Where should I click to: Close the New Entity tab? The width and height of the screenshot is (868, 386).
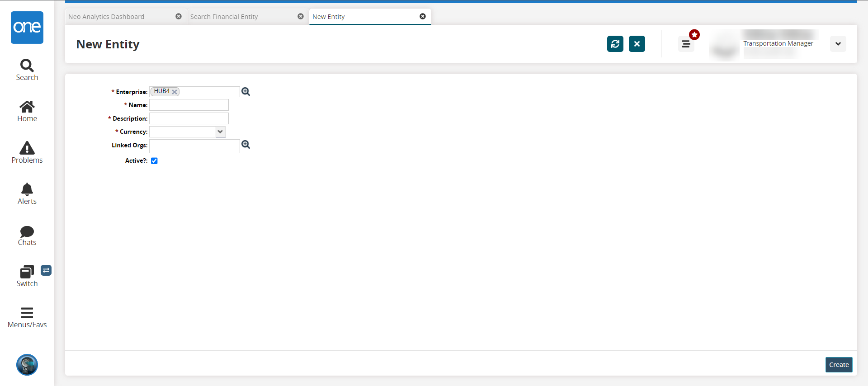(423, 16)
